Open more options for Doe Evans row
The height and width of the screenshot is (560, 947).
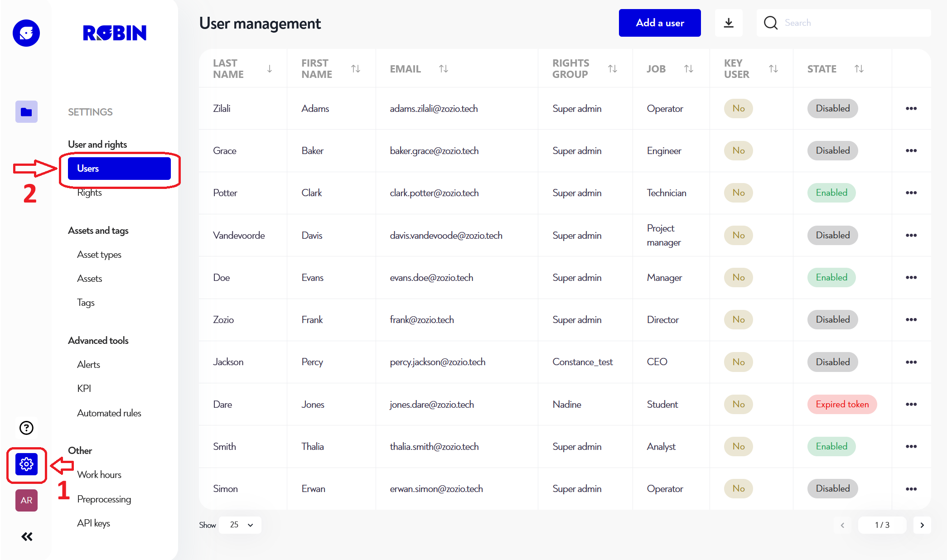point(911,277)
